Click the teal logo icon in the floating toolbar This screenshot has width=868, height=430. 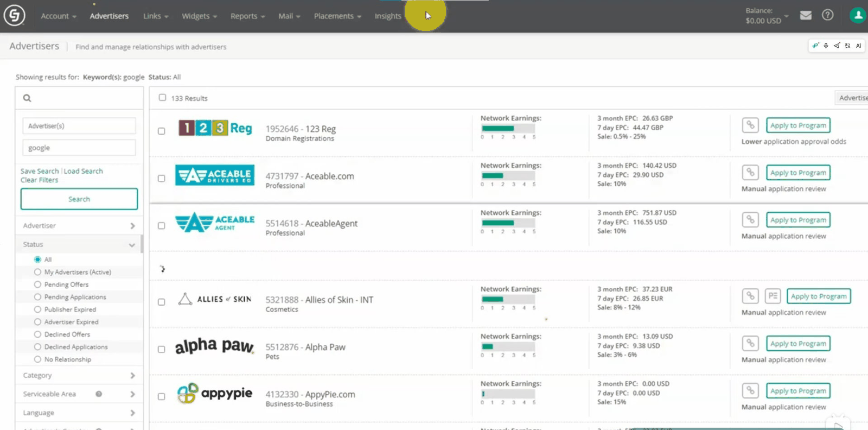pos(815,46)
